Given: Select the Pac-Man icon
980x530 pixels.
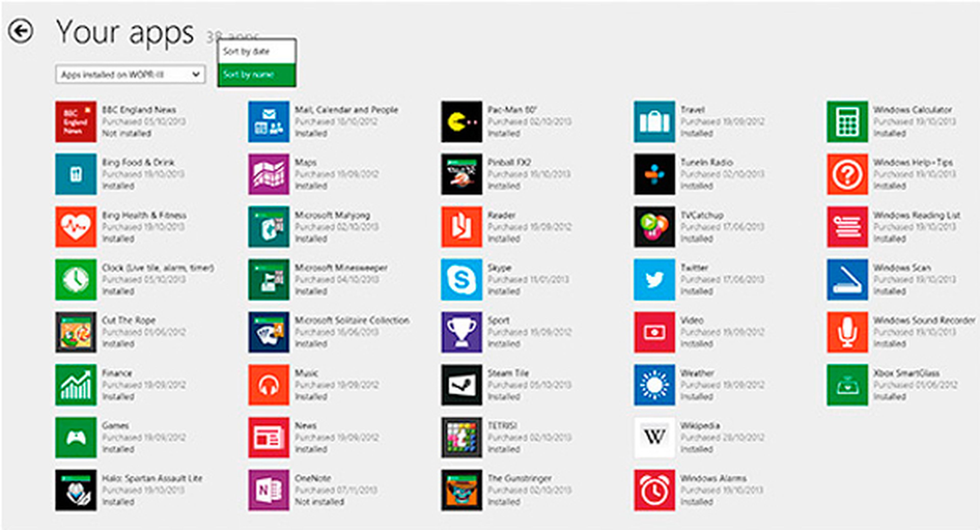Looking at the screenshot, I should (461, 122).
